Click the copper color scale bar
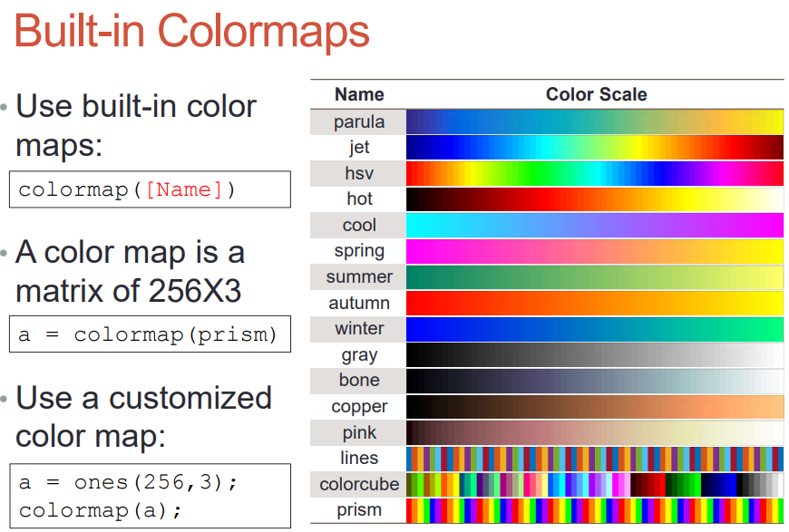The image size is (789, 532). 595,407
